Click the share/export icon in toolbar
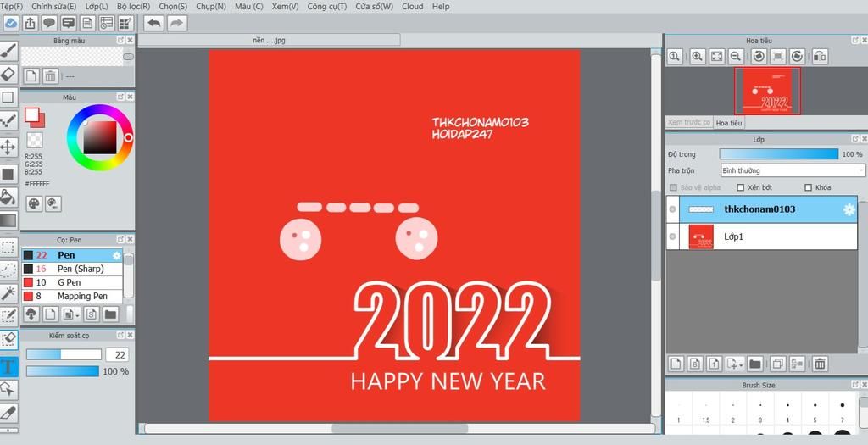Image resolution: width=868 pixels, height=445 pixels. [31, 23]
